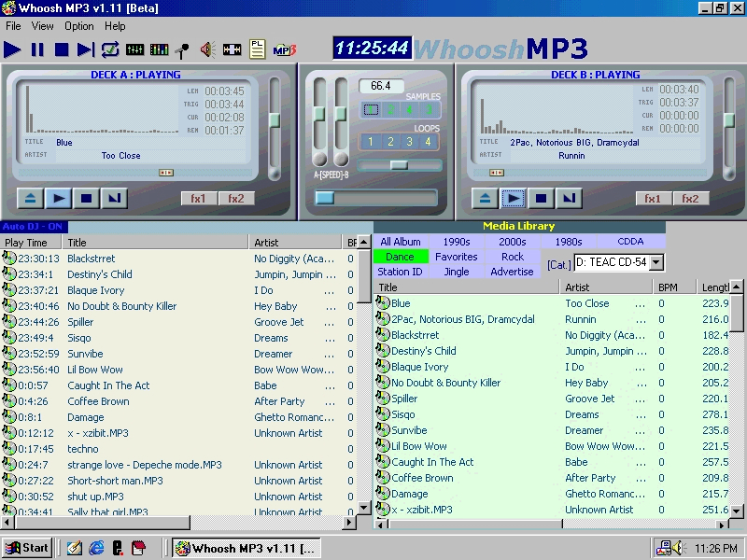Click the Windows Start button
The height and width of the screenshot is (560, 747).
coord(27,548)
